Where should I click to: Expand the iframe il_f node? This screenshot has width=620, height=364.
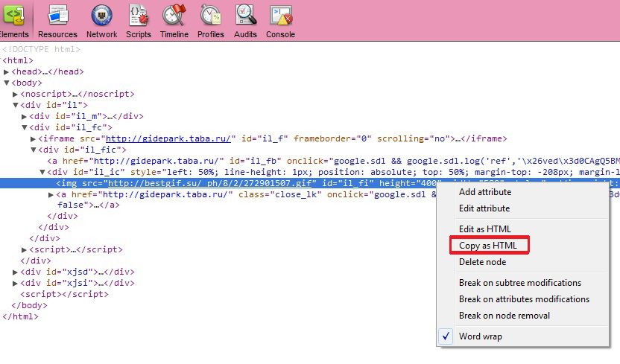point(34,139)
